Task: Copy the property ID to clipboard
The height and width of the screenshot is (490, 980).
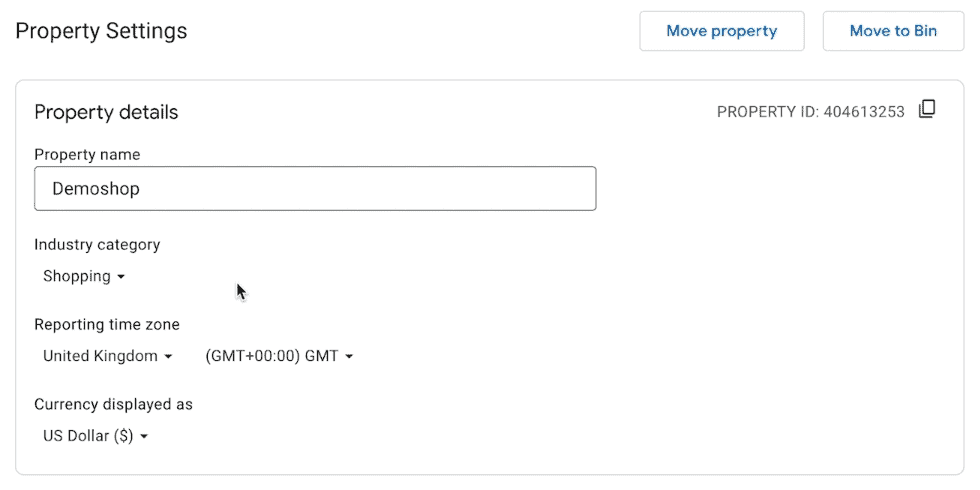Action: pos(927,110)
